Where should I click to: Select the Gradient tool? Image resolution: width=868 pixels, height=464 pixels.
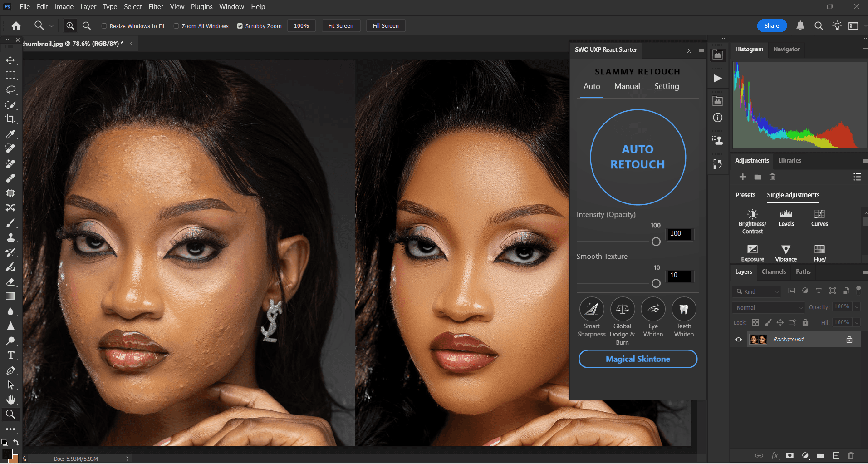tap(10, 296)
